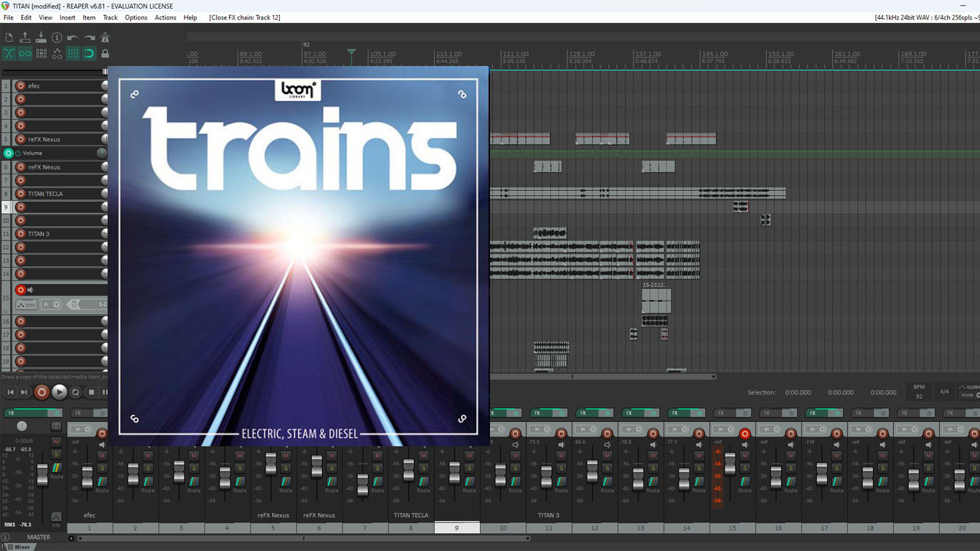Click the New Project toolbar icon
The image size is (980, 551).
coord(9,37)
